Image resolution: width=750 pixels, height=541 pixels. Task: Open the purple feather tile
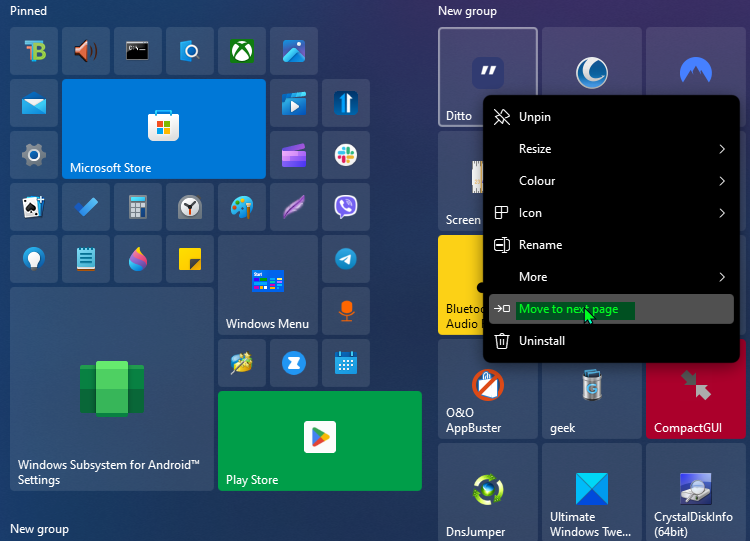294,207
